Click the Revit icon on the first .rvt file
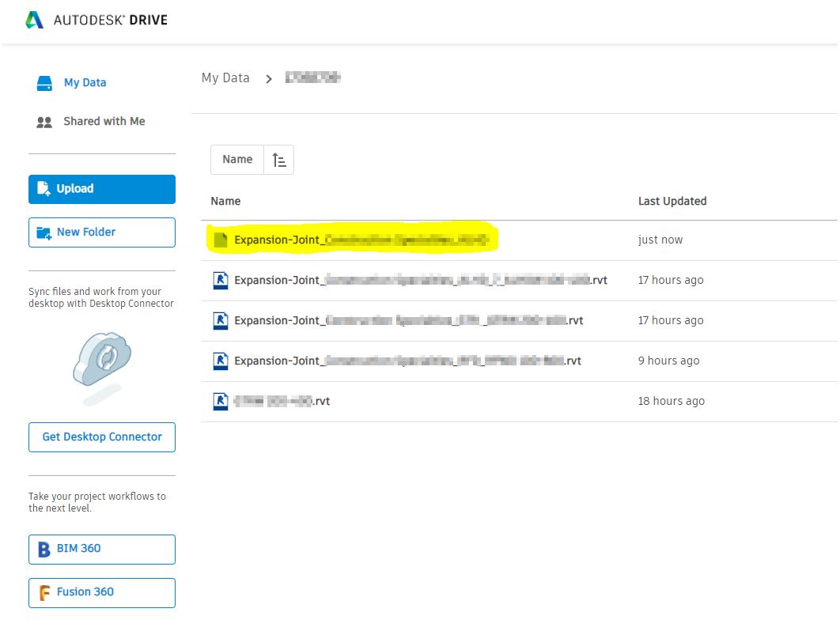840x631 pixels. coord(221,280)
